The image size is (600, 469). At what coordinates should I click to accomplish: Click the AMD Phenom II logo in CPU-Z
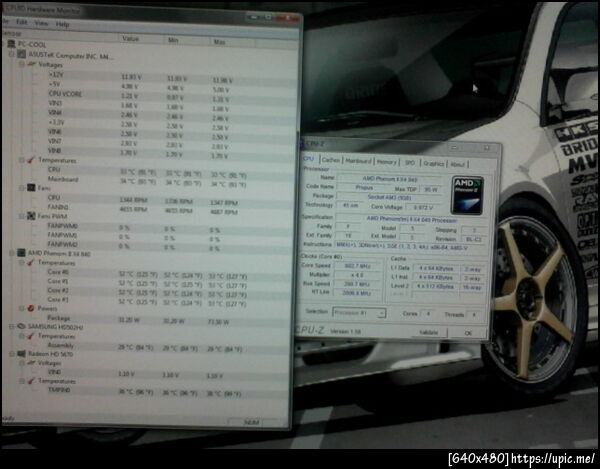[467, 195]
